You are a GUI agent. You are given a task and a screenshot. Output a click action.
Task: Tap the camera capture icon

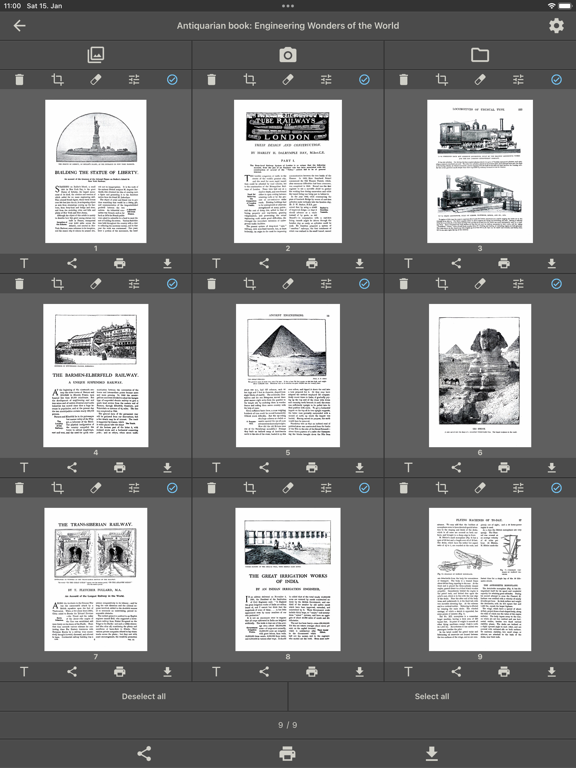point(288,55)
